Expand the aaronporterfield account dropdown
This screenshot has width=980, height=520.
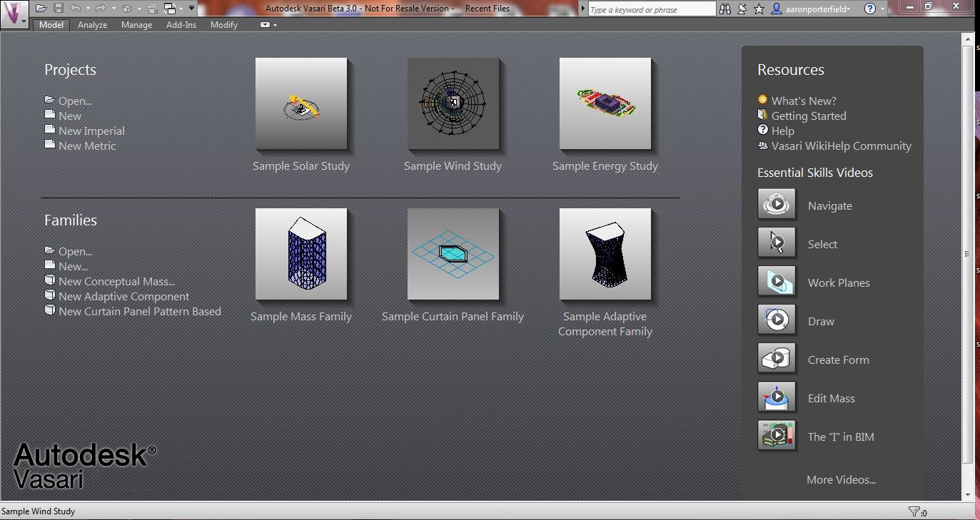click(x=849, y=9)
